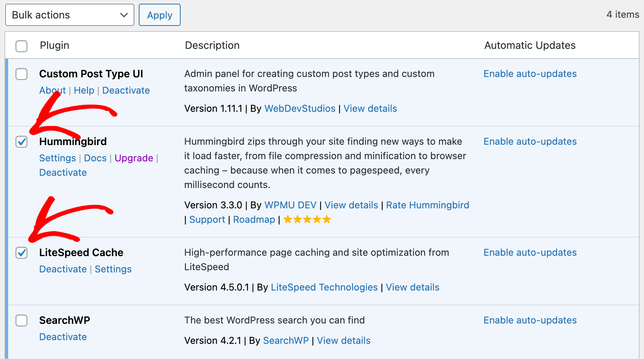Open Hummingbird Roadmap link

(254, 219)
